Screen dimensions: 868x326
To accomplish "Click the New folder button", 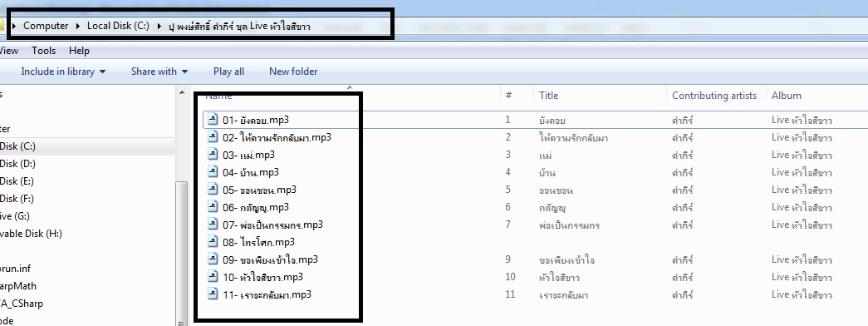I will point(293,72).
